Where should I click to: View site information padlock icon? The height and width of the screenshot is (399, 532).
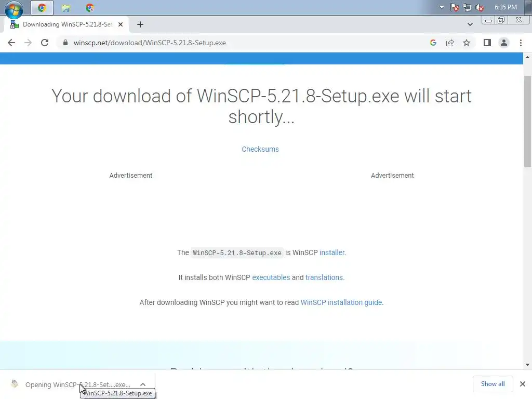click(65, 43)
